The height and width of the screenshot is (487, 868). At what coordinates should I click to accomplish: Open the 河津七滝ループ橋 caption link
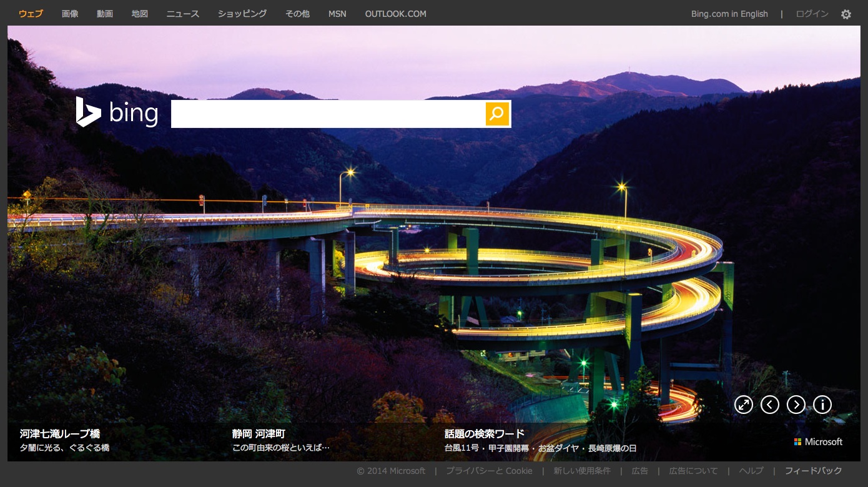[x=60, y=433]
